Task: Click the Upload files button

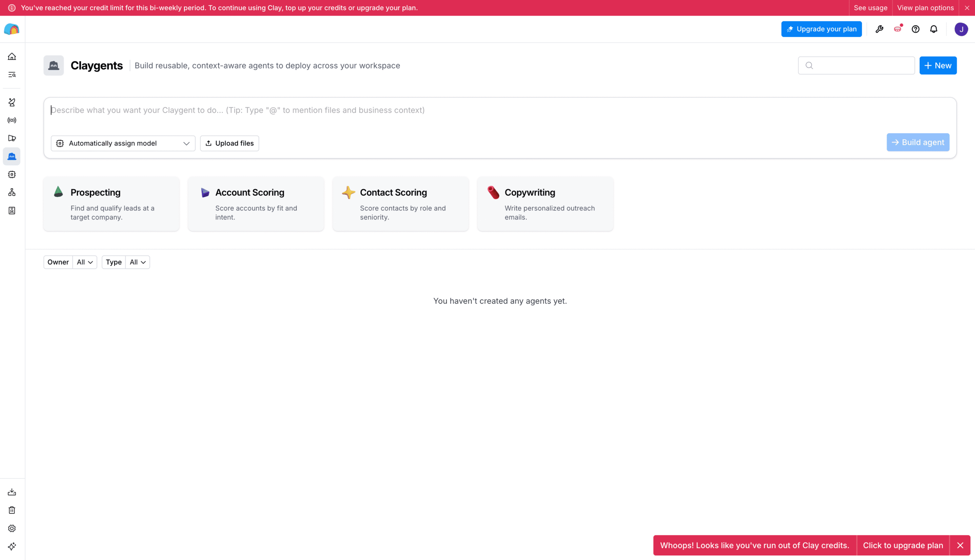Action: point(229,143)
